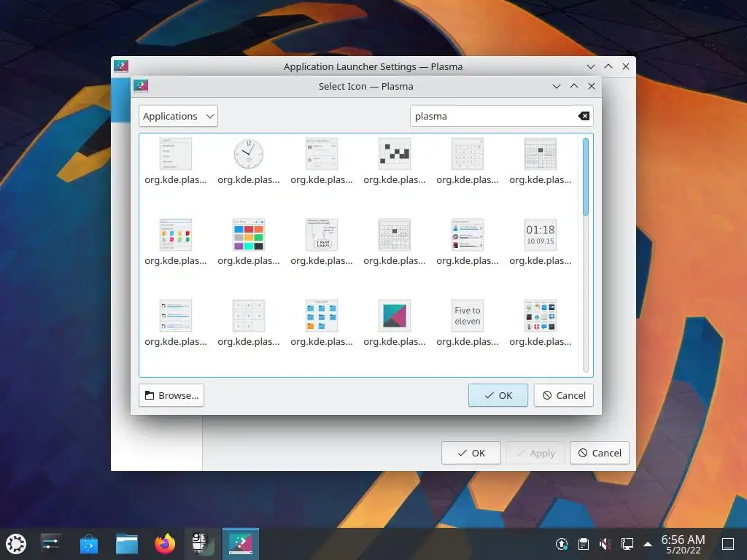Viewport: 747px width, 560px height.
Task: Click the Application Launcher Settings title icon
Action: coord(121,66)
